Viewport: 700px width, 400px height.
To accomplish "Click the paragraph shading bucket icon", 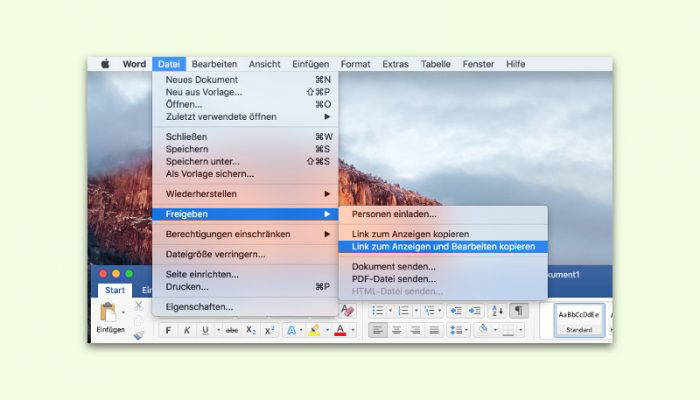I will click(483, 330).
